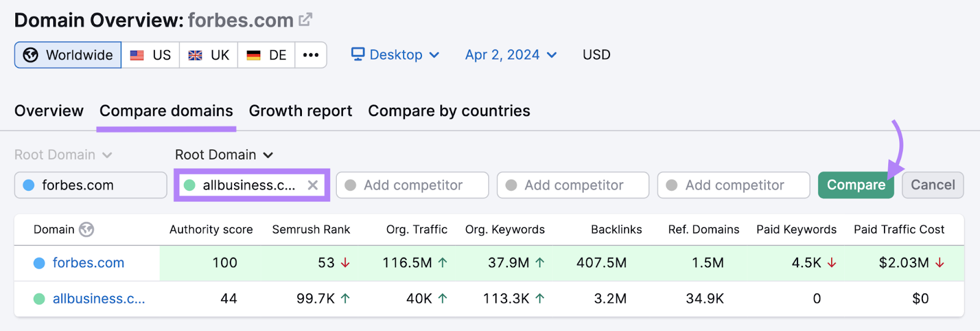This screenshot has width=980, height=331.
Task: Click the Paid Traffic Cost column header
Action: click(x=899, y=230)
